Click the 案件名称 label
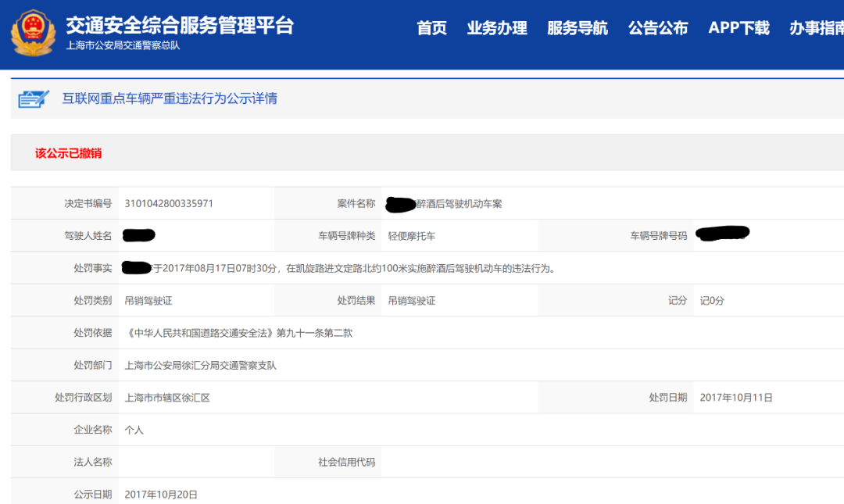This screenshot has width=844, height=504. coord(356,203)
